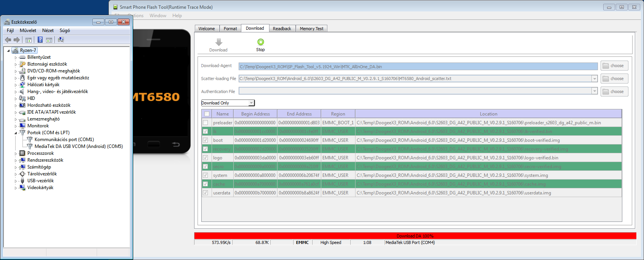This screenshot has width=644, height=260.
Task: Switch to the Welcome tab
Action: 207,29
